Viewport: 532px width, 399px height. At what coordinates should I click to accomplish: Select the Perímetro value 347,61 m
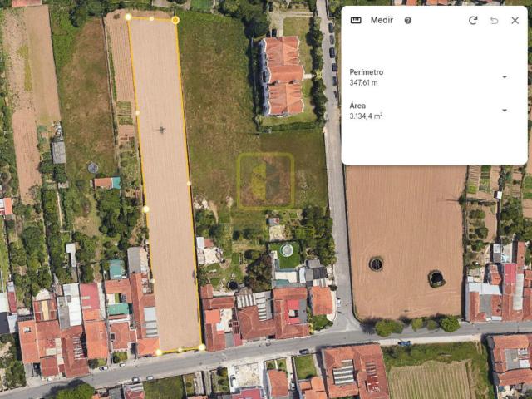click(x=363, y=83)
